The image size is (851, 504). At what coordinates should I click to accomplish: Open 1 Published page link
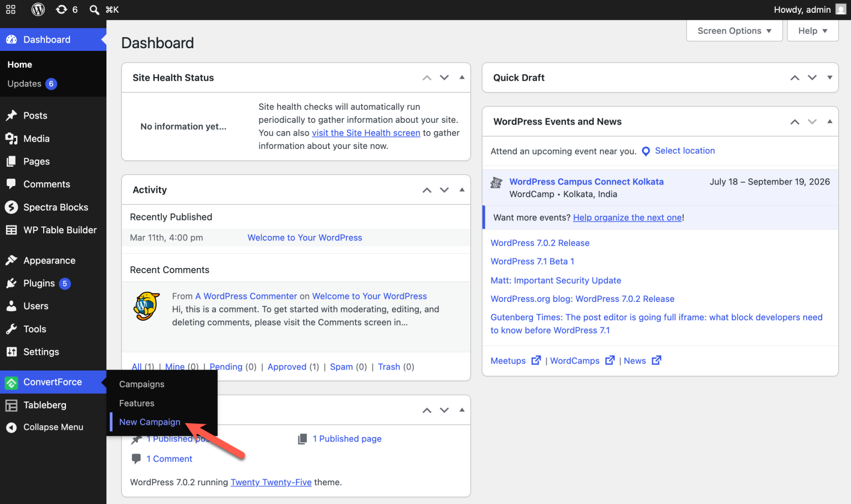click(x=347, y=439)
